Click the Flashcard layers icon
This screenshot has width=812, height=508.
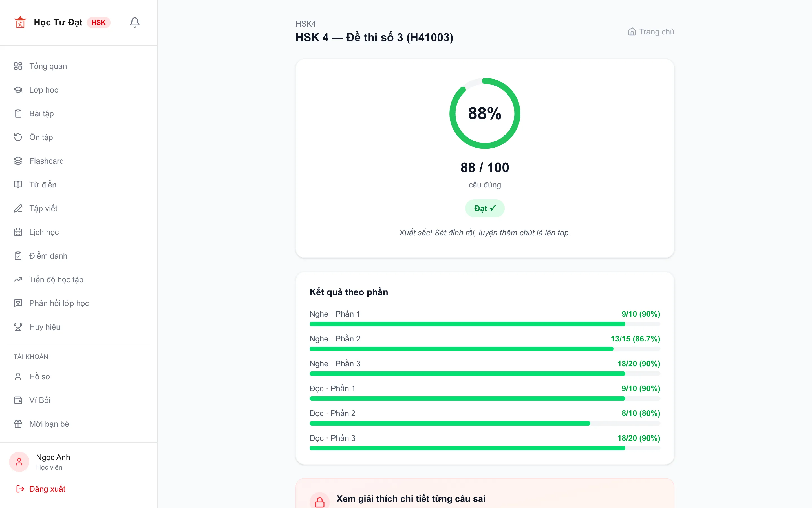(18, 161)
